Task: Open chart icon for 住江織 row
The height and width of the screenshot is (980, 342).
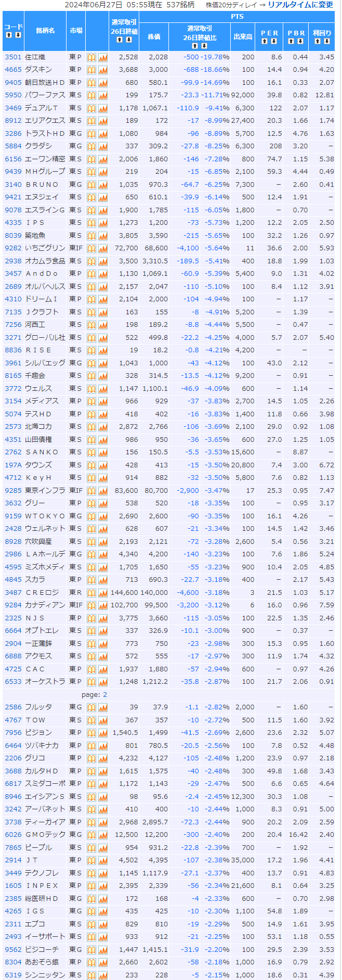Action: pyautogui.click(x=103, y=57)
